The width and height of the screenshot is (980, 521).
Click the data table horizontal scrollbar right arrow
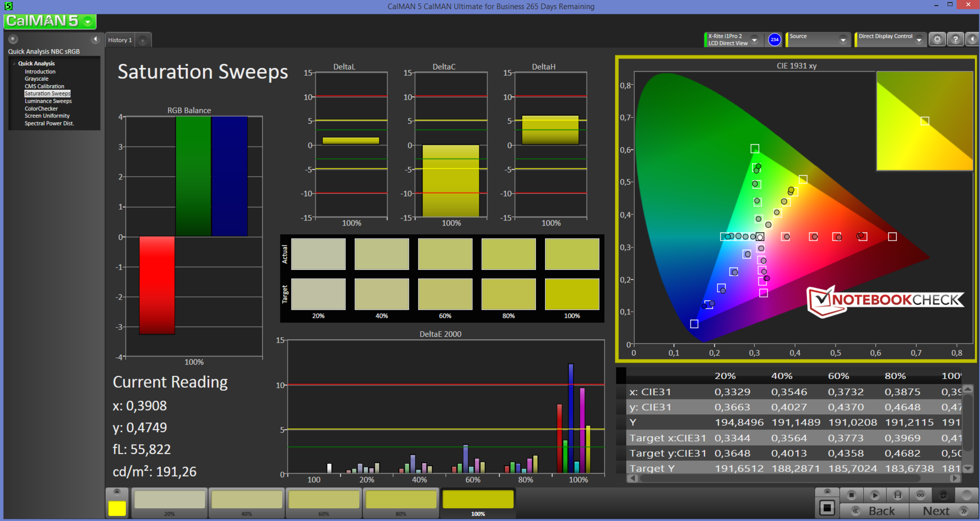pos(954,479)
